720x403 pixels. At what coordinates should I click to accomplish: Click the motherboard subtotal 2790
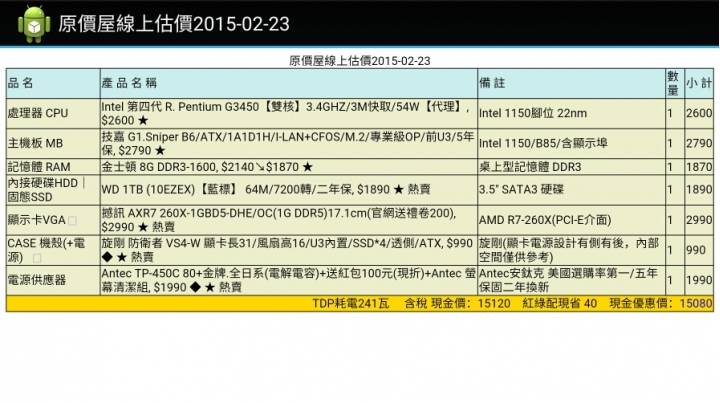coord(699,144)
